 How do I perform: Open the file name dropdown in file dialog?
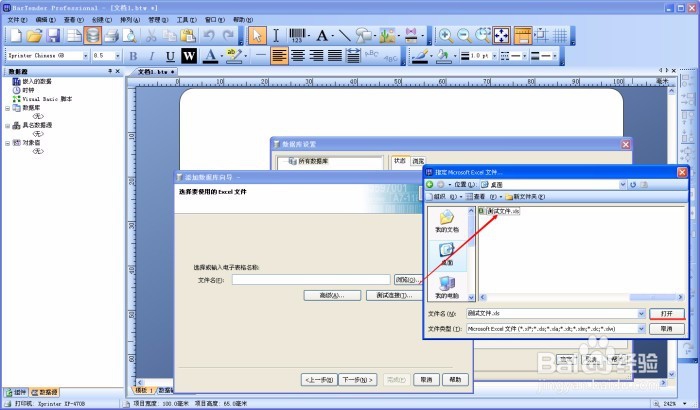641,314
